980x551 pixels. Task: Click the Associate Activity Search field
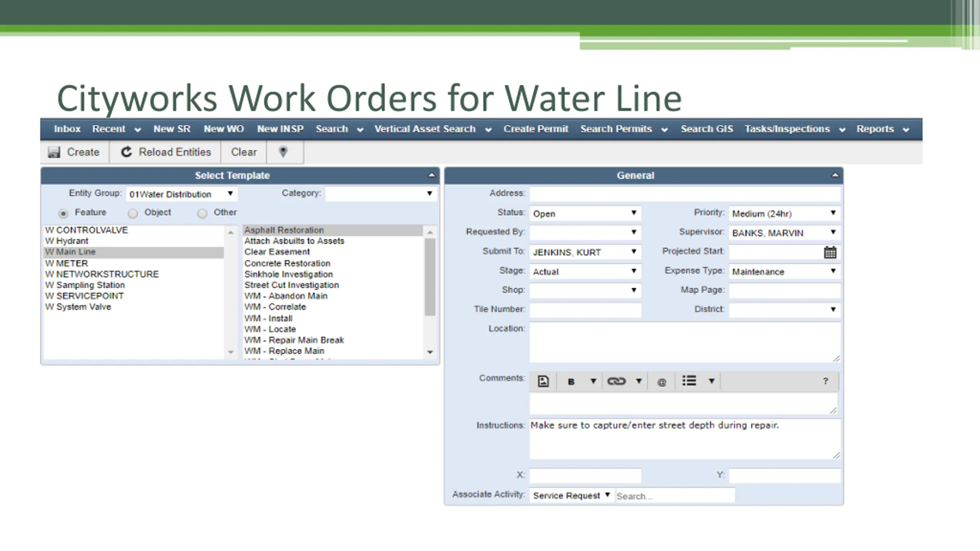(675, 496)
